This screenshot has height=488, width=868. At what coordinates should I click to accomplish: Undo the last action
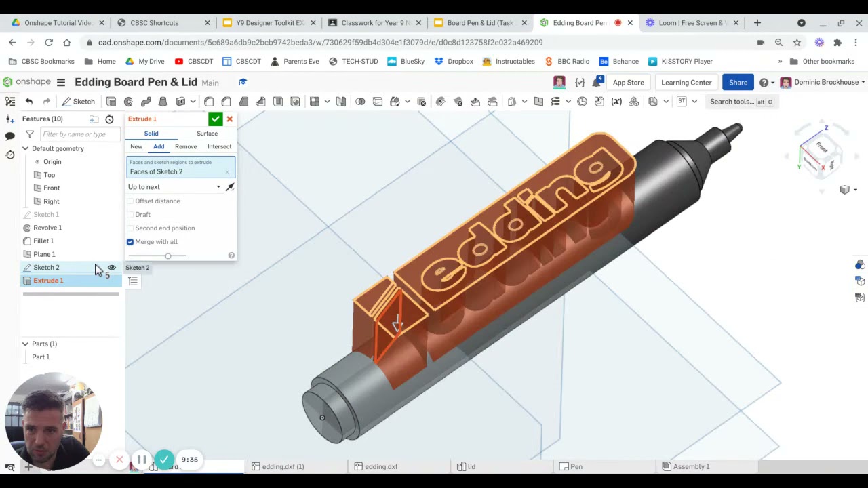click(x=29, y=102)
